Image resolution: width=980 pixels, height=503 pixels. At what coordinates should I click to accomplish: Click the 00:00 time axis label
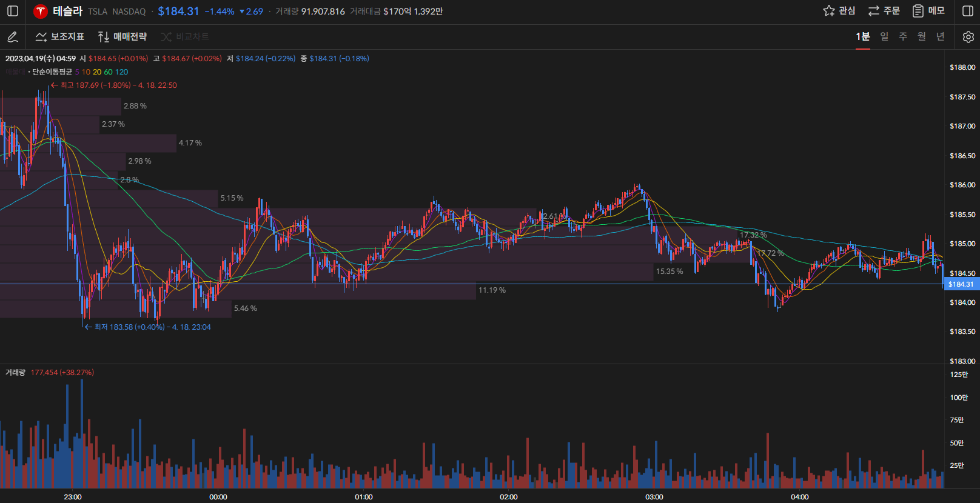[218, 497]
